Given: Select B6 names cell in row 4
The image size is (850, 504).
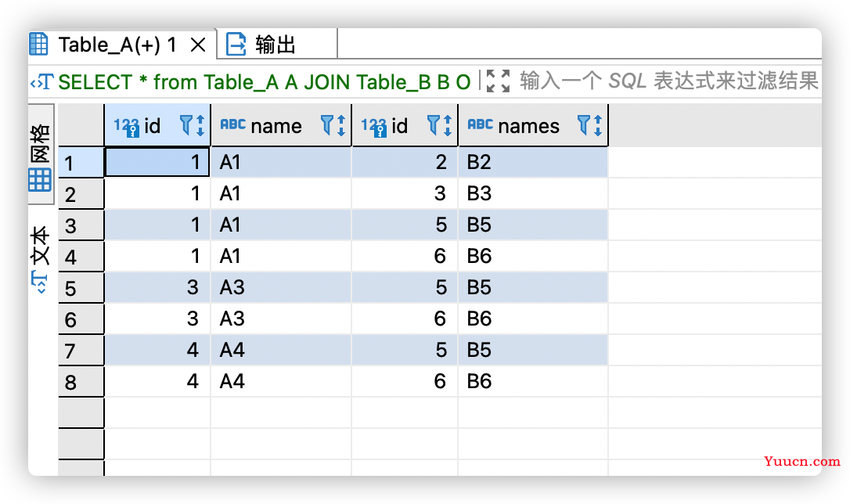Looking at the screenshot, I should [533, 256].
